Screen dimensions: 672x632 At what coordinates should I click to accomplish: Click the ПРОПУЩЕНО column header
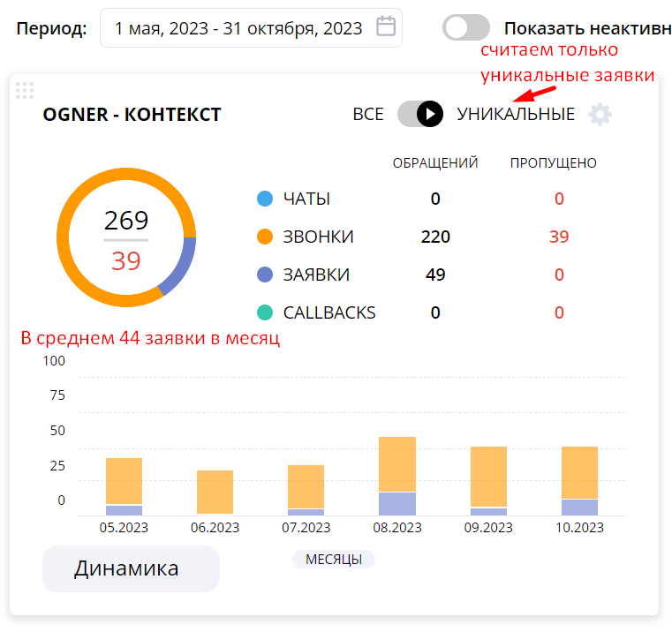(x=554, y=162)
